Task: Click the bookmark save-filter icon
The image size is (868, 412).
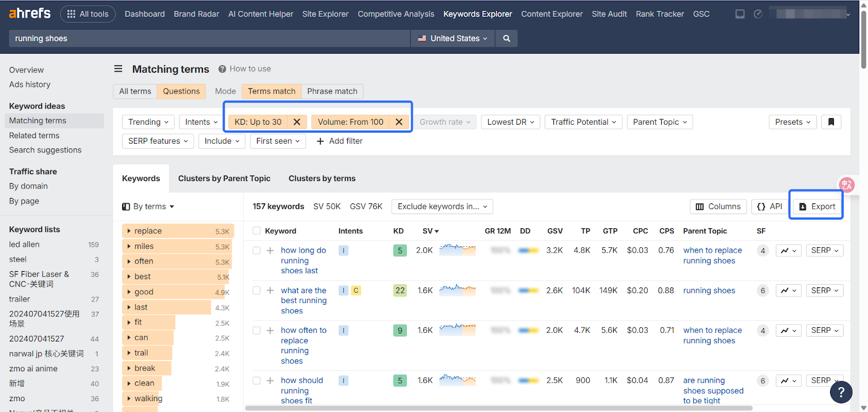Action: 831,122
